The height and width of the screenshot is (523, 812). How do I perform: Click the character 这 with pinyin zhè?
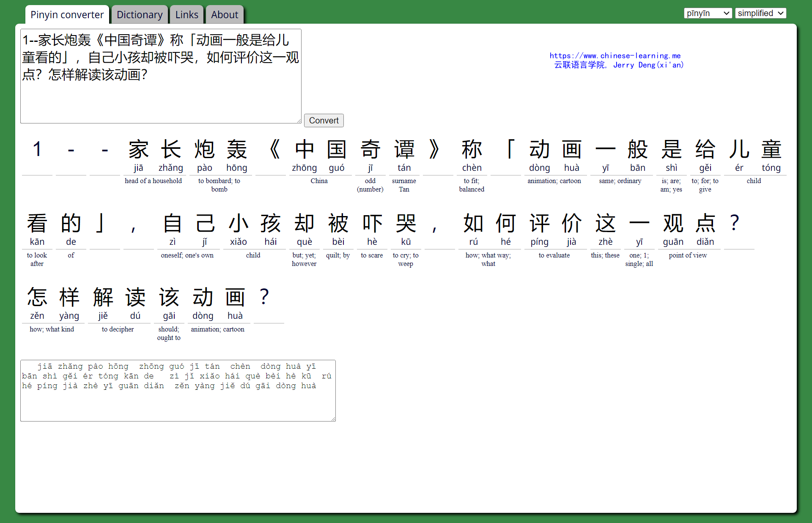(605, 223)
